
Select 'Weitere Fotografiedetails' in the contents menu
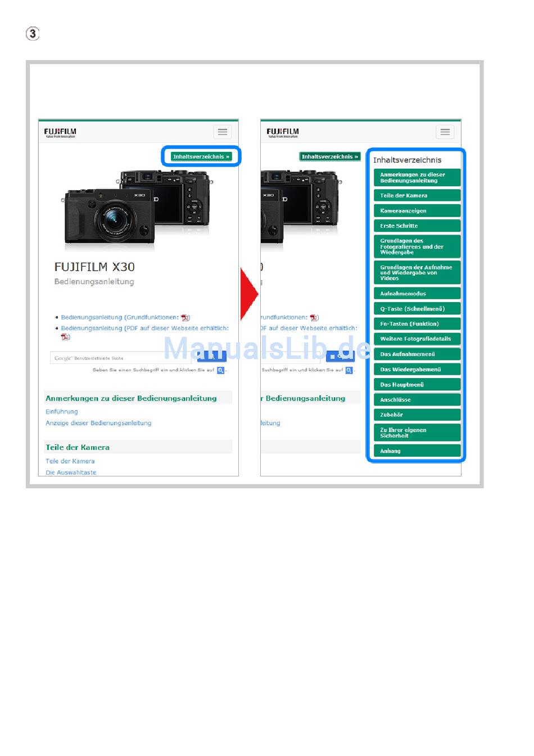pyautogui.click(x=417, y=339)
